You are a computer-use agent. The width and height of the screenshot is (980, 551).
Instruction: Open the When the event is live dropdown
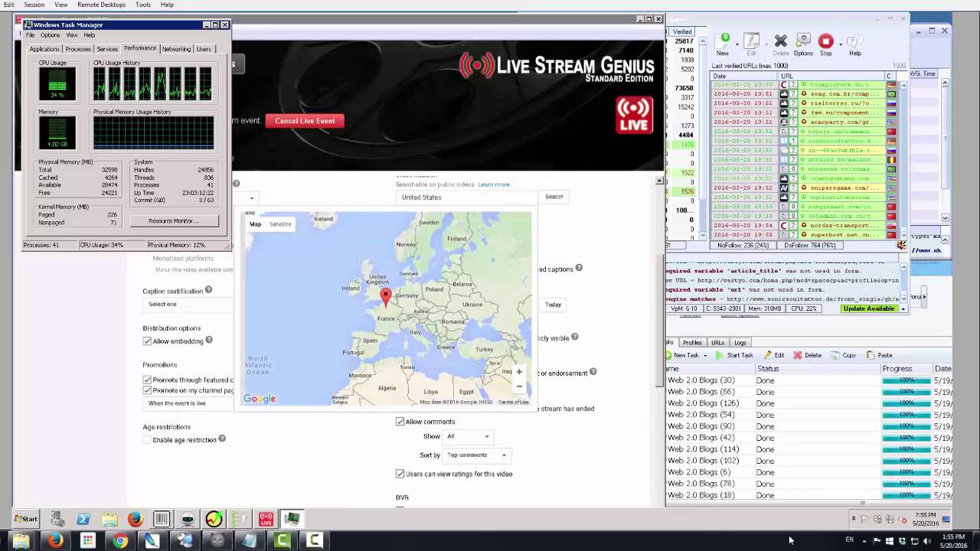click(189, 403)
